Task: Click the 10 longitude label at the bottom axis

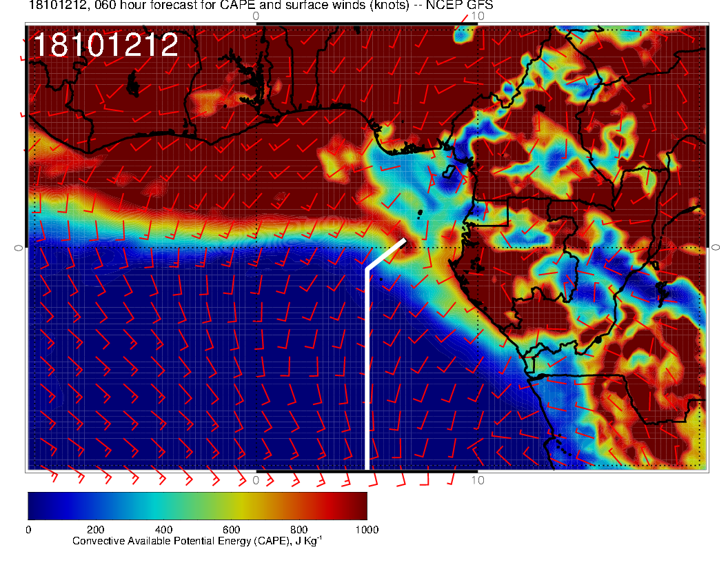Action: (x=477, y=480)
